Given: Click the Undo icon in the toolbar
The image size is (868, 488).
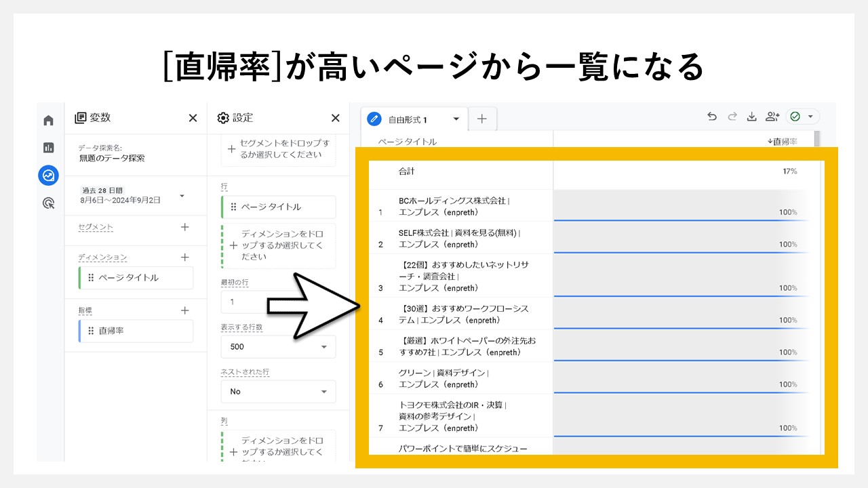Looking at the screenshot, I should pos(712,117).
